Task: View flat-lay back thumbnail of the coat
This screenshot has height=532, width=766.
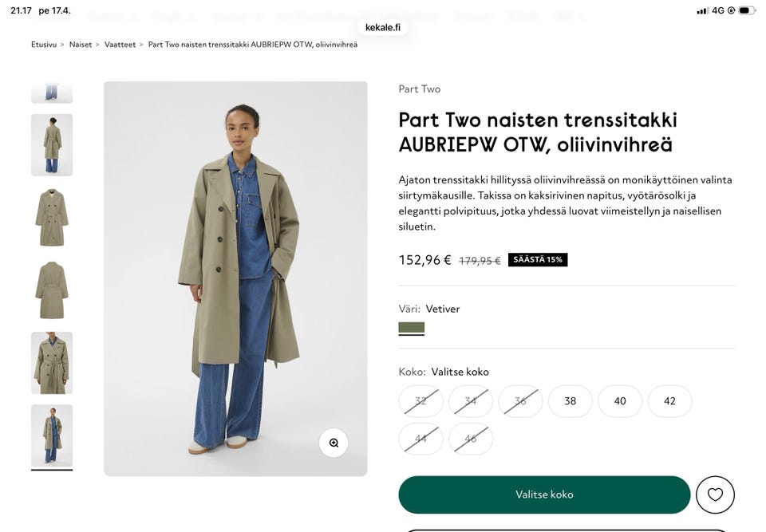Action: (x=52, y=290)
